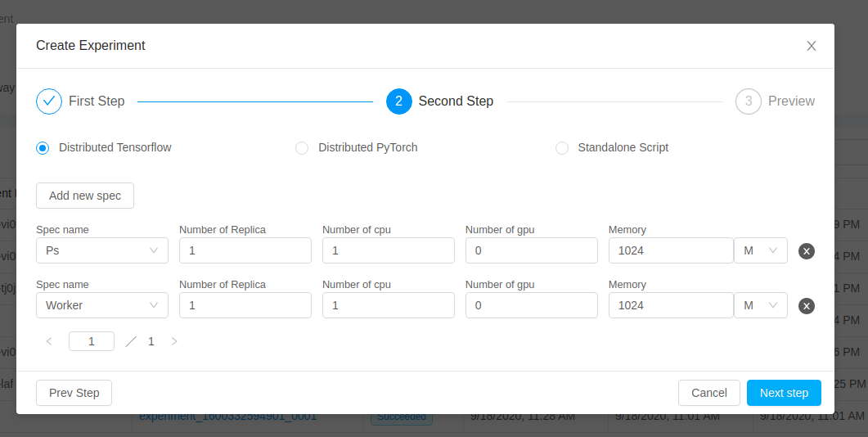Remove the Ps spec row

pyautogui.click(x=806, y=251)
